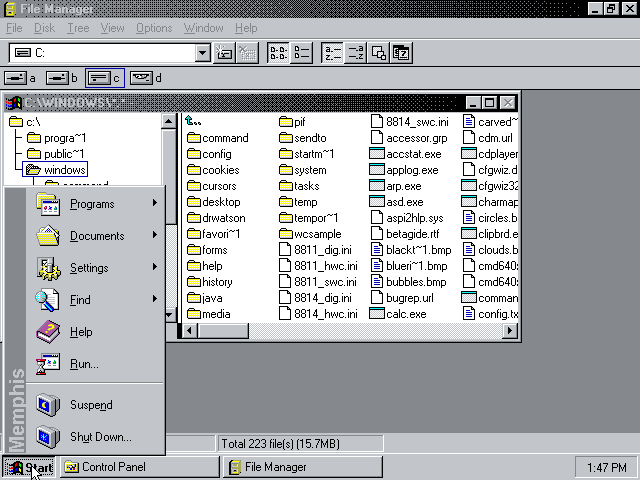Switch to Control Panel taskbar button
The width and height of the screenshot is (640, 480).
tap(139, 467)
